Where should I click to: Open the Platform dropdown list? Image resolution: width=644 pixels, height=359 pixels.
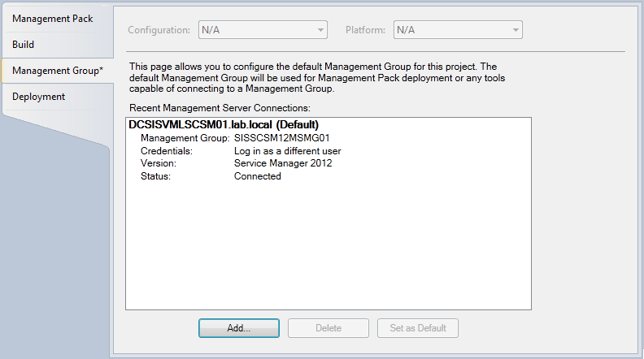457,30
